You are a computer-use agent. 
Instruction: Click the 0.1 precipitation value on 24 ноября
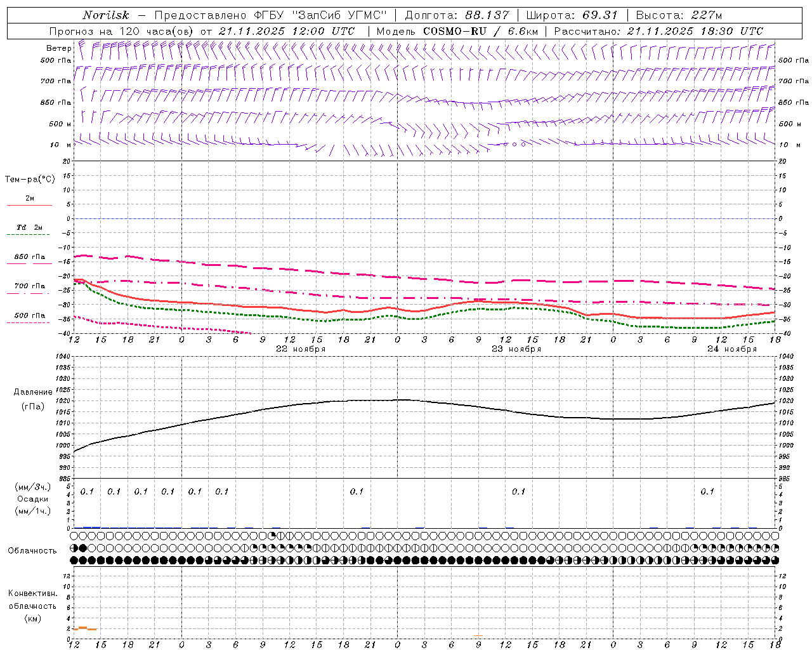pyautogui.click(x=707, y=491)
